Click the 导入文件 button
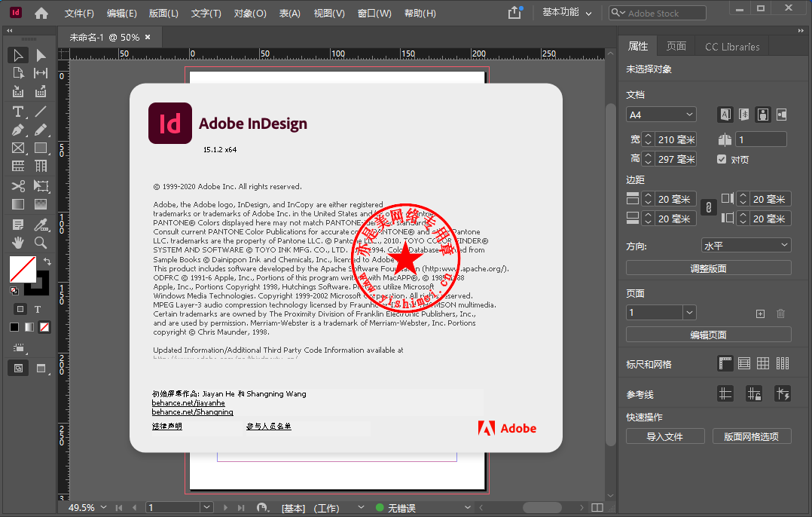The height and width of the screenshot is (517, 812). click(665, 436)
